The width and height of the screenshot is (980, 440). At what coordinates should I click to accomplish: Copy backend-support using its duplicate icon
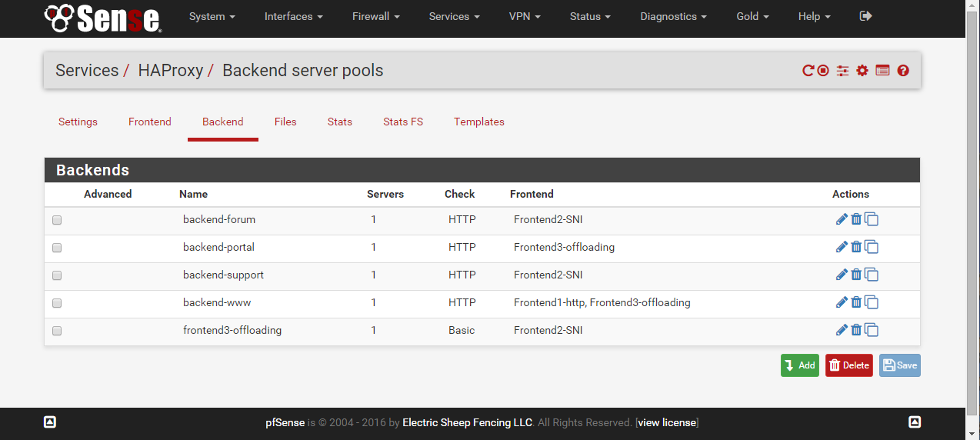pyautogui.click(x=872, y=275)
